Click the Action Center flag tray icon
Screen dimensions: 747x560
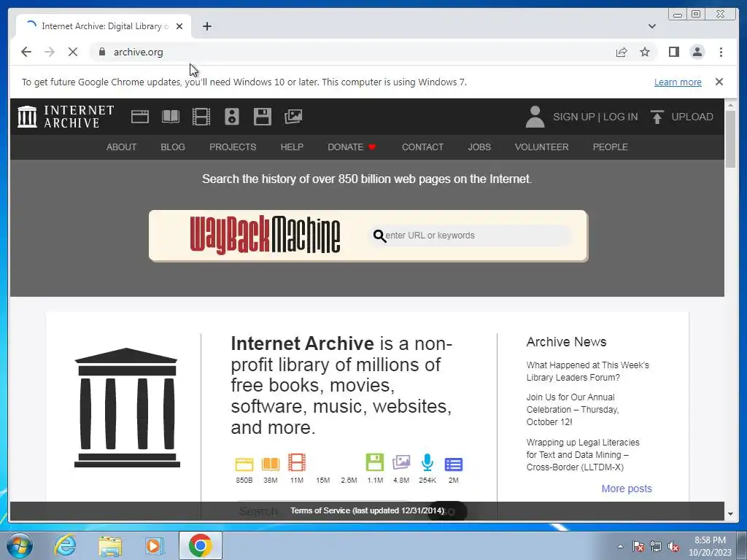point(638,547)
